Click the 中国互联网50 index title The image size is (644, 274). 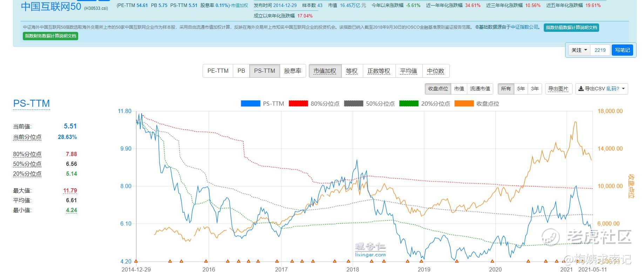[x=51, y=6]
